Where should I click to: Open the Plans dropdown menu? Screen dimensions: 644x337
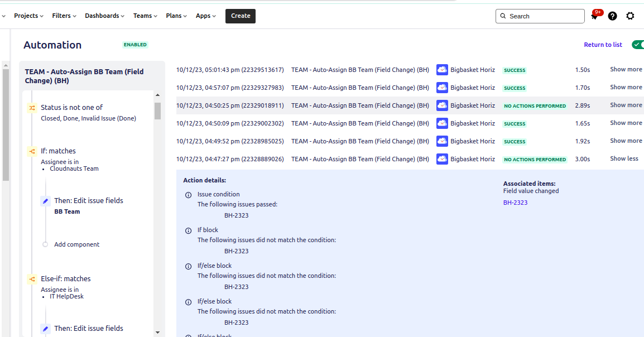coord(176,16)
